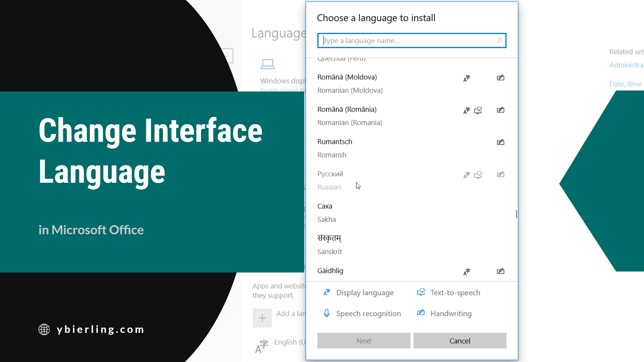
Task: Click the plus icon for Add a language
Action: [x=262, y=318]
